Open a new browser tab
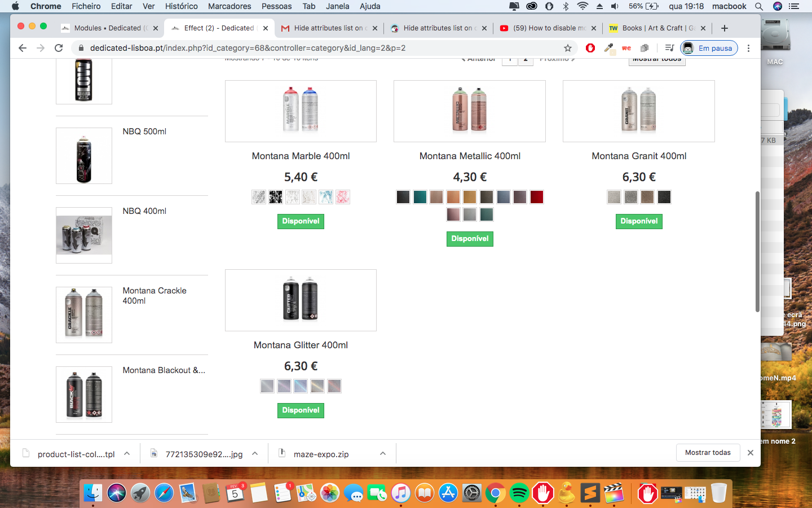This screenshot has height=508, width=812. 725,28
